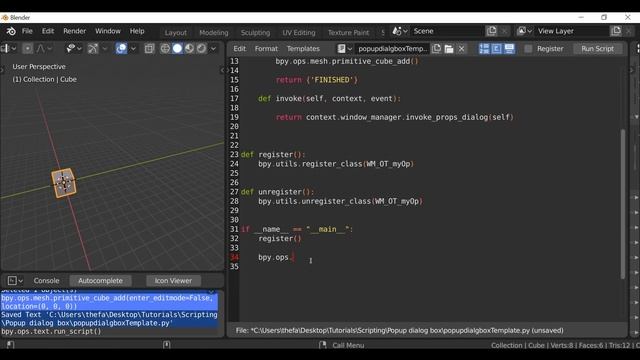Toggle syntax highlighting in the text editor
Image resolution: width=640 pixels, height=360 pixels.
pos(509,49)
